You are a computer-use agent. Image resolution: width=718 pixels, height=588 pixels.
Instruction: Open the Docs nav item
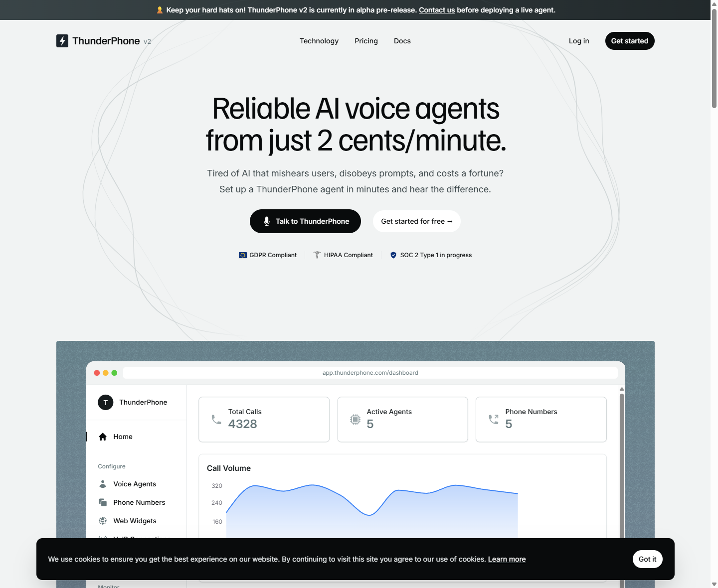coord(402,41)
